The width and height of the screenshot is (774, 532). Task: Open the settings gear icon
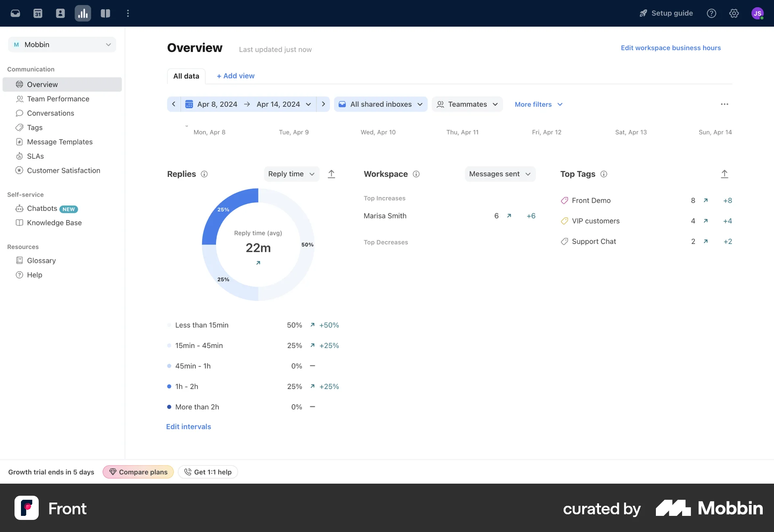click(x=734, y=13)
